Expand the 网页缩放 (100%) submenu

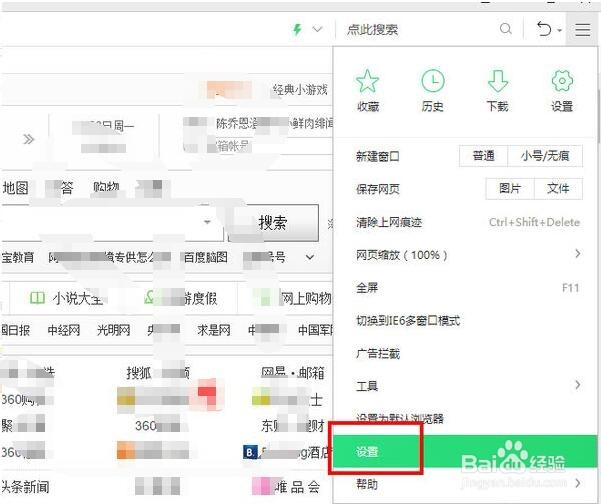point(466,254)
